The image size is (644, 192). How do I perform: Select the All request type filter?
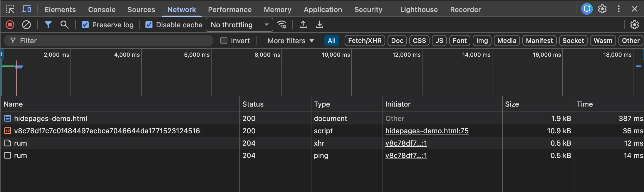point(332,41)
